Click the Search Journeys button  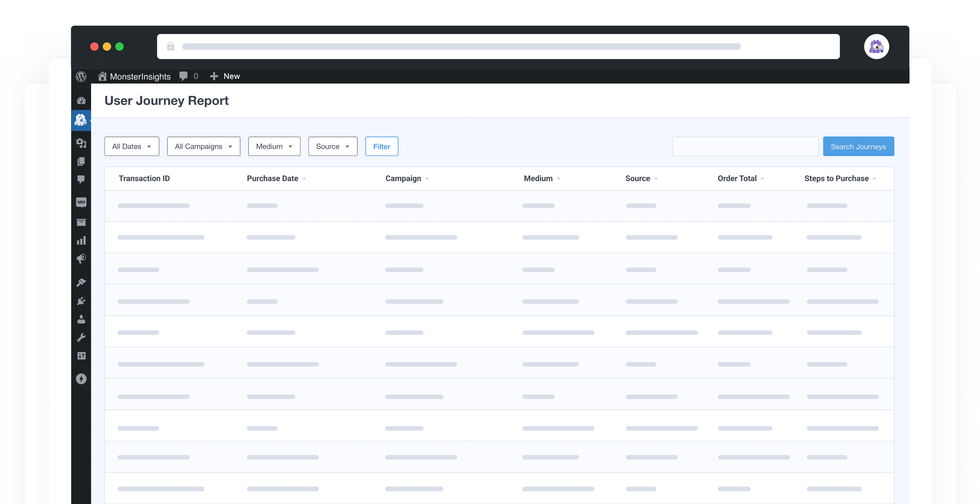coord(858,146)
